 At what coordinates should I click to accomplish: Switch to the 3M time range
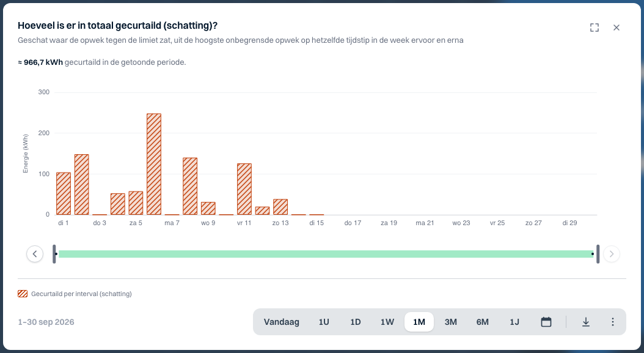coord(451,322)
